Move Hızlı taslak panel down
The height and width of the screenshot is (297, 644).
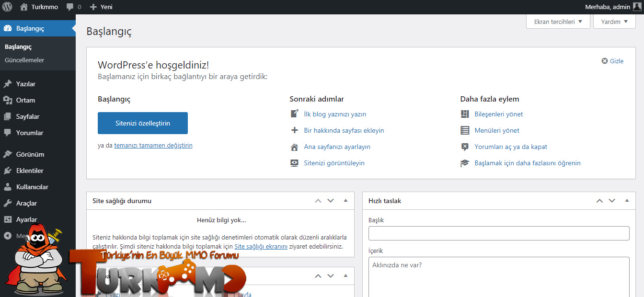point(612,201)
